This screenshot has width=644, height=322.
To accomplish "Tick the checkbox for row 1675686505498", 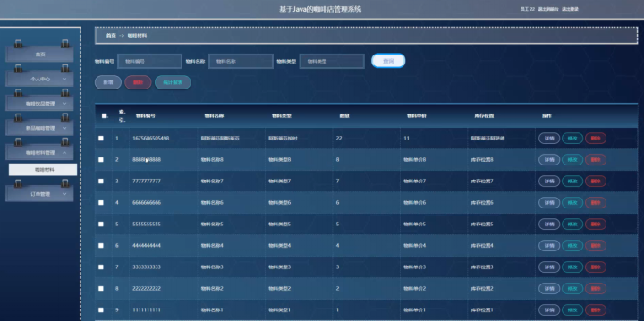I will [x=101, y=139].
